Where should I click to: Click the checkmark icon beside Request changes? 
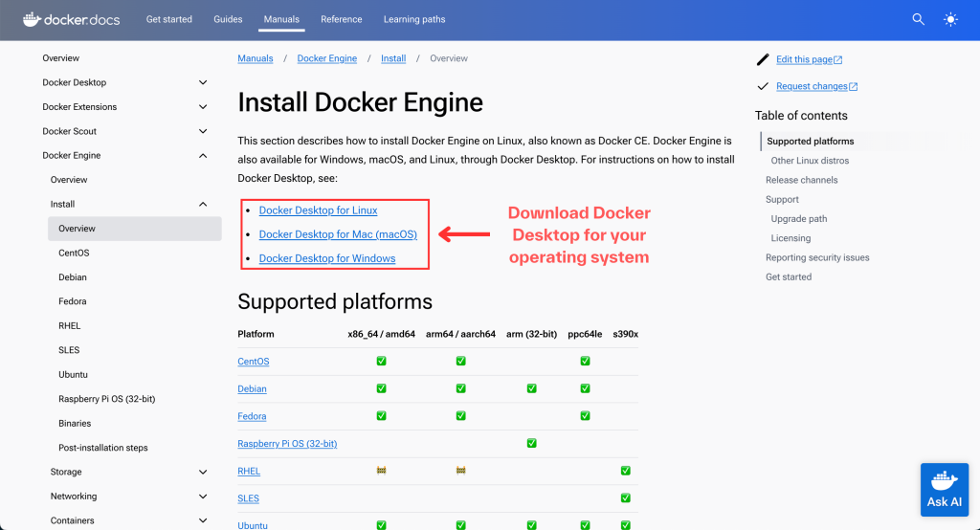pyautogui.click(x=763, y=86)
